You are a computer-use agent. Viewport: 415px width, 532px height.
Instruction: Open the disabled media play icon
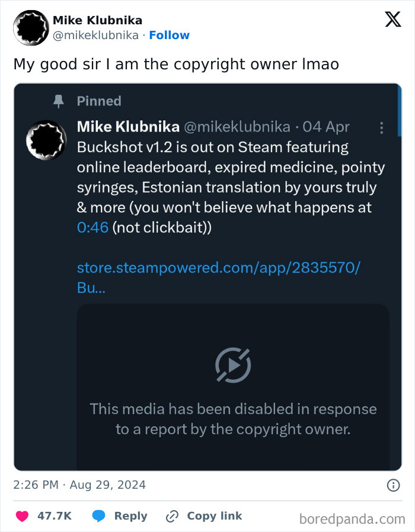pos(234,366)
